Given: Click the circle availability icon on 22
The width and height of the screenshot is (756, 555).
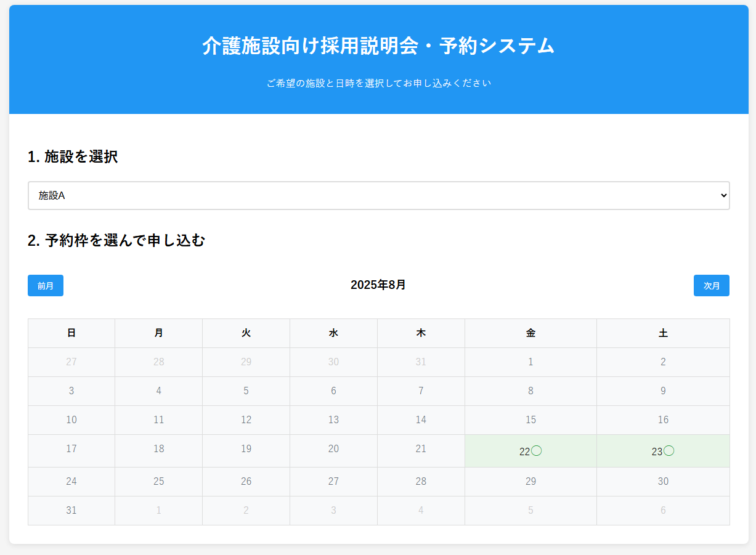Looking at the screenshot, I should pyautogui.click(x=537, y=451).
